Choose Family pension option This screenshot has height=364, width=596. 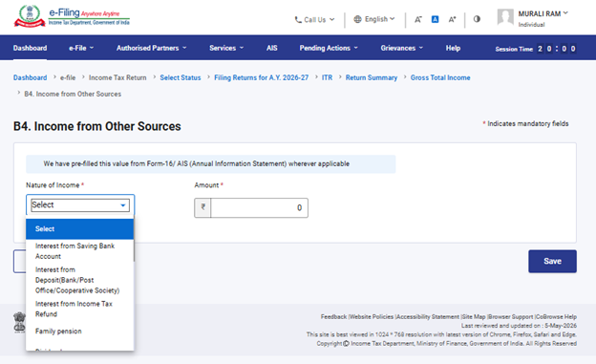coord(80,332)
